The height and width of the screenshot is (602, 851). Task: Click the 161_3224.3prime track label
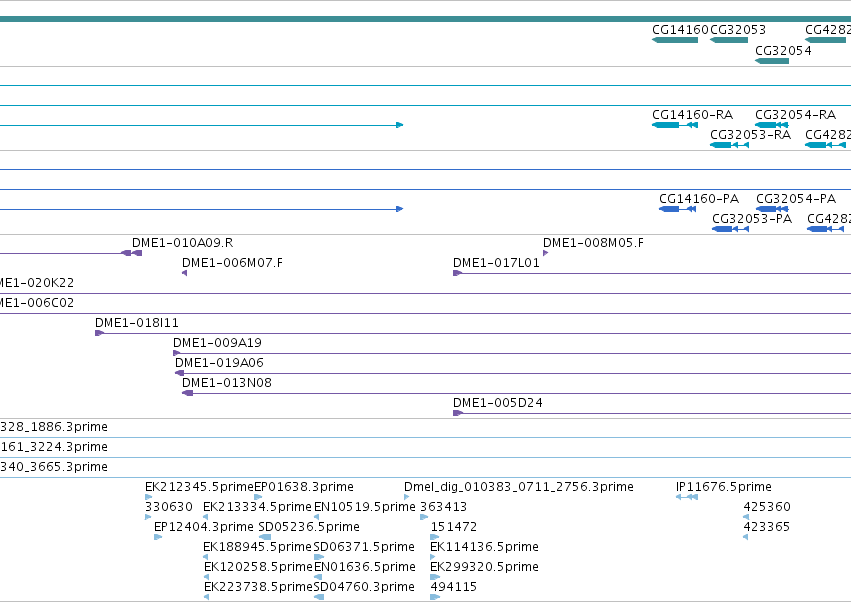point(54,447)
